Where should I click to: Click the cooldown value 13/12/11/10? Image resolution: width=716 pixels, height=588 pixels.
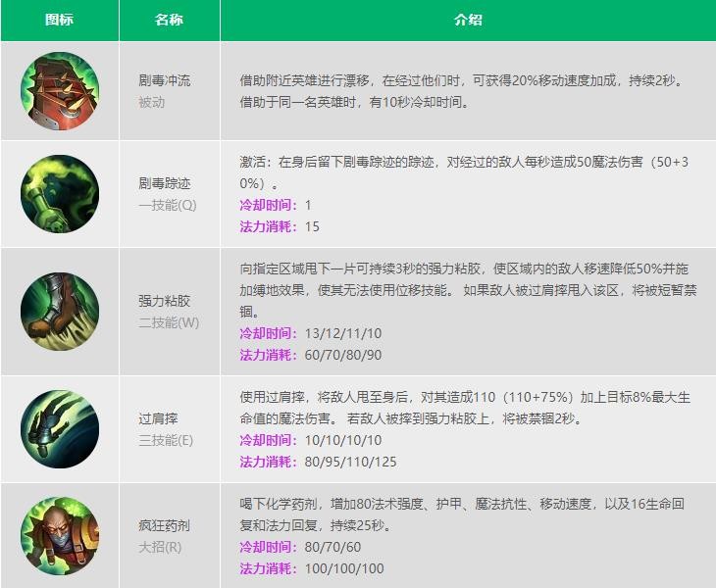click(x=343, y=333)
